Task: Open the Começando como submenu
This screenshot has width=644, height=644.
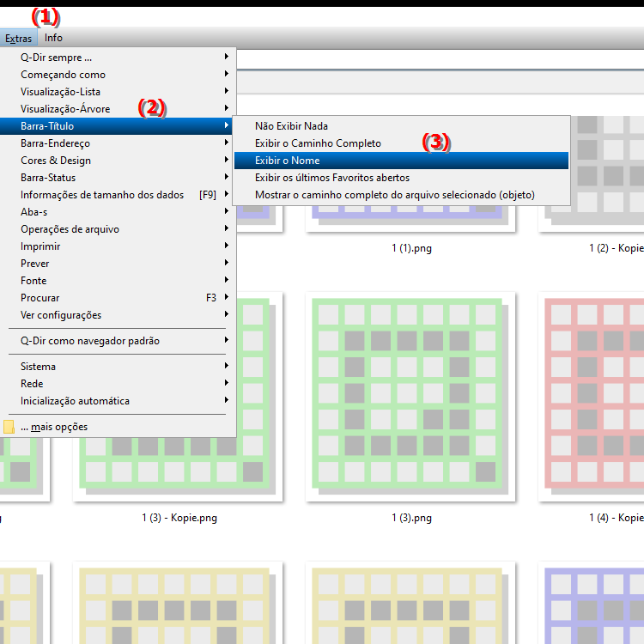Action: click(118, 75)
